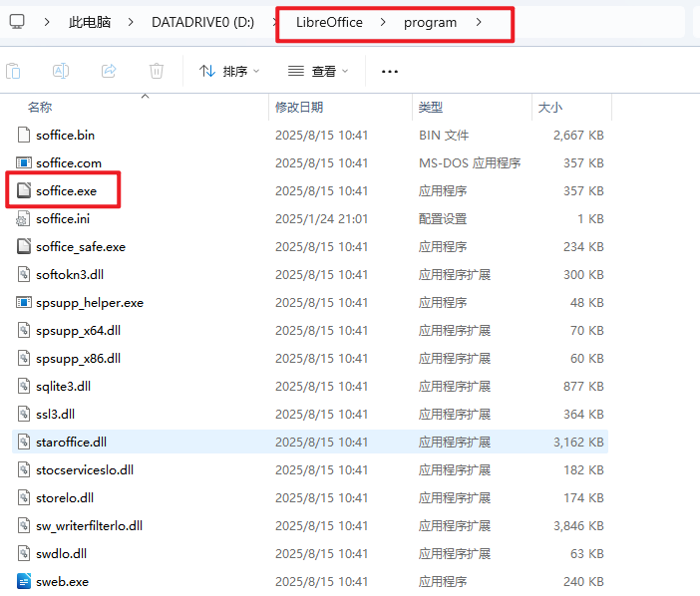Click the soffice.com file icon
Image resolution: width=700 pixels, height=596 pixels.
[x=24, y=162]
